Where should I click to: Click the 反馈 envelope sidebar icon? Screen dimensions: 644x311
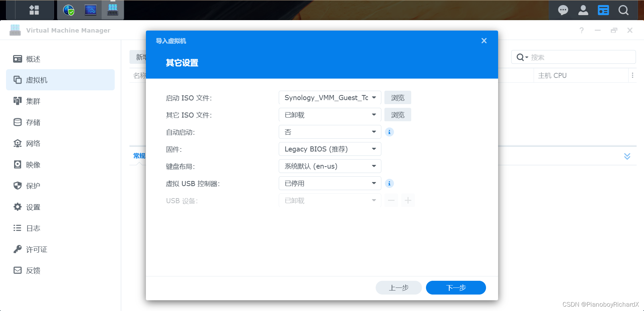point(17,270)
